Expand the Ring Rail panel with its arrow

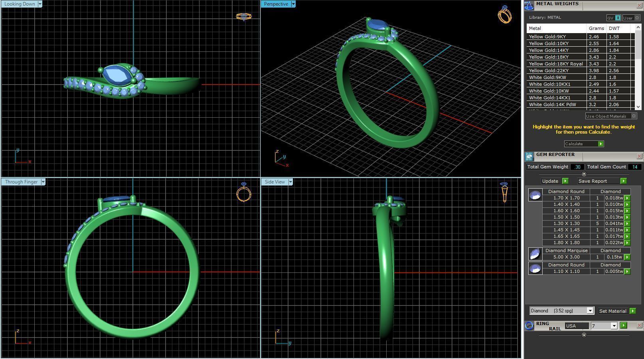584,335
